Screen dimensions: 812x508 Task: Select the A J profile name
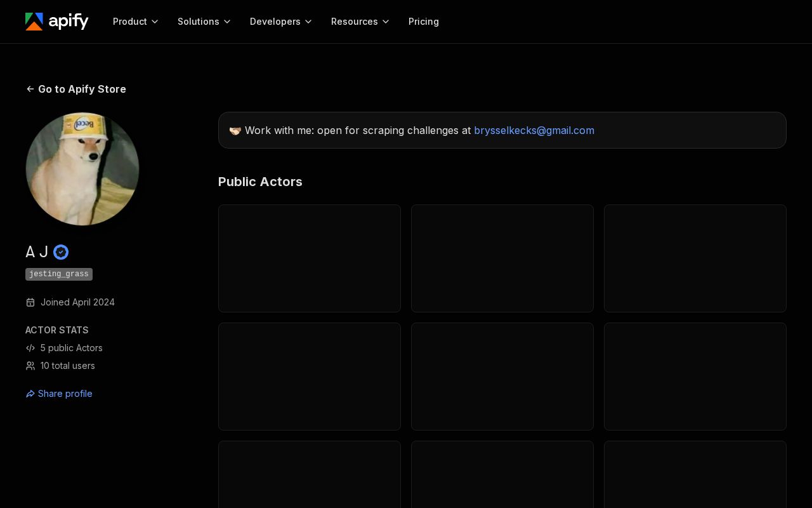[x=37, y=252]
